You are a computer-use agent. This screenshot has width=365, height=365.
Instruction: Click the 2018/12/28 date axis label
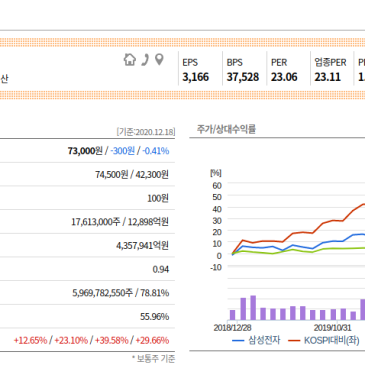[x=233, y=328]
